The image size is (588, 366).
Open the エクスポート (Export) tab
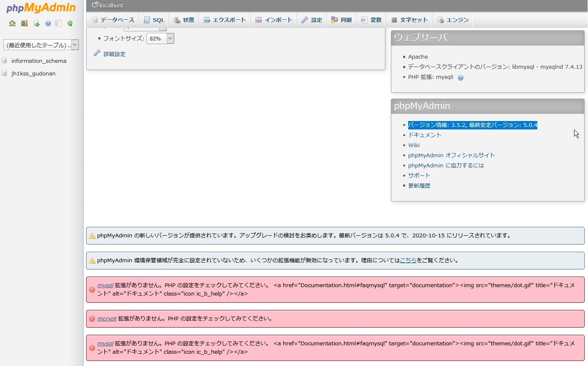point(224,20)
